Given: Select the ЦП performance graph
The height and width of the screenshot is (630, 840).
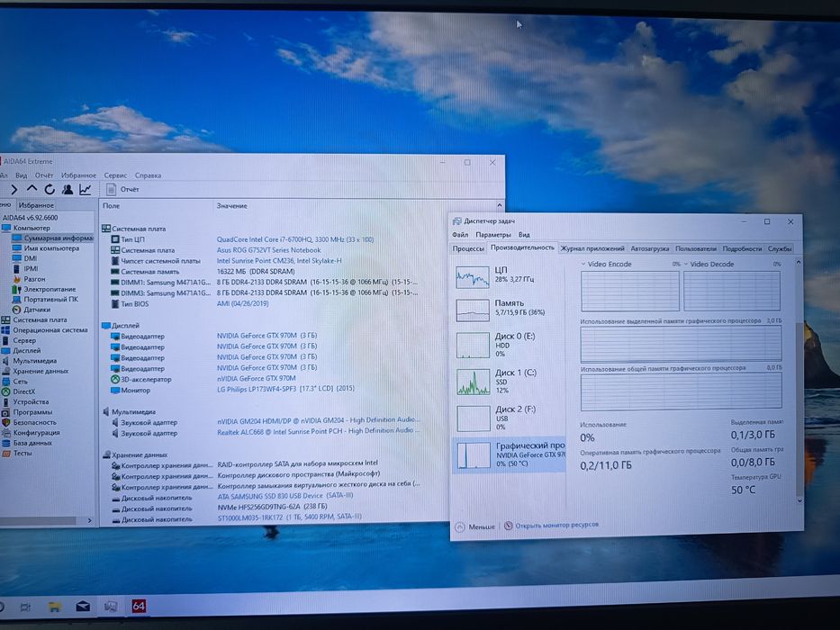Looking at the screenshot, I should pos(508,277).
